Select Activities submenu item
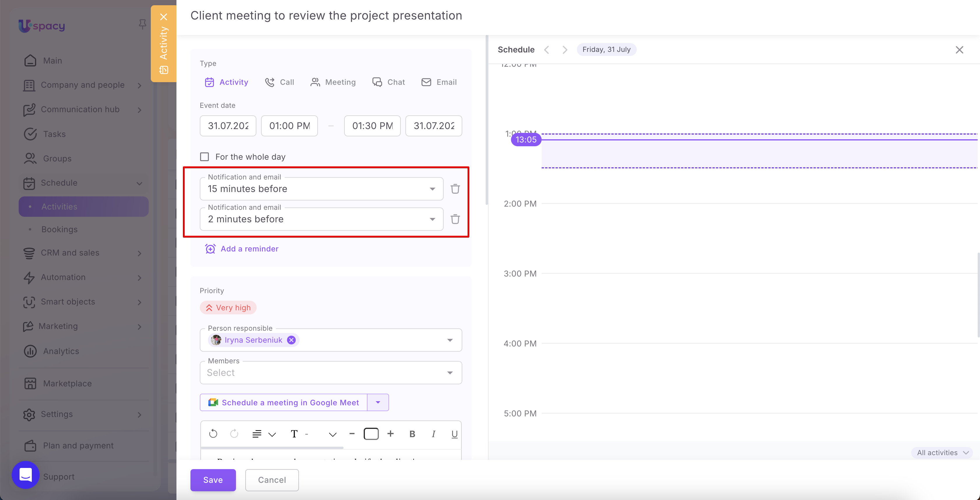Viewport: 980px width, 500px height. 83,207
